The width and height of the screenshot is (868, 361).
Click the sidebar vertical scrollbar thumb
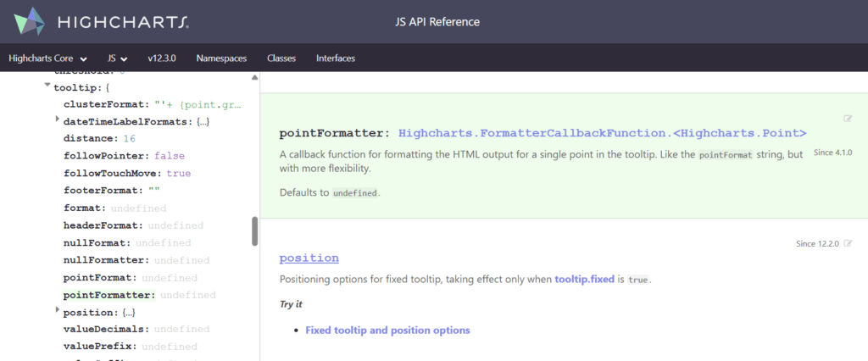(x=254, y=231)
